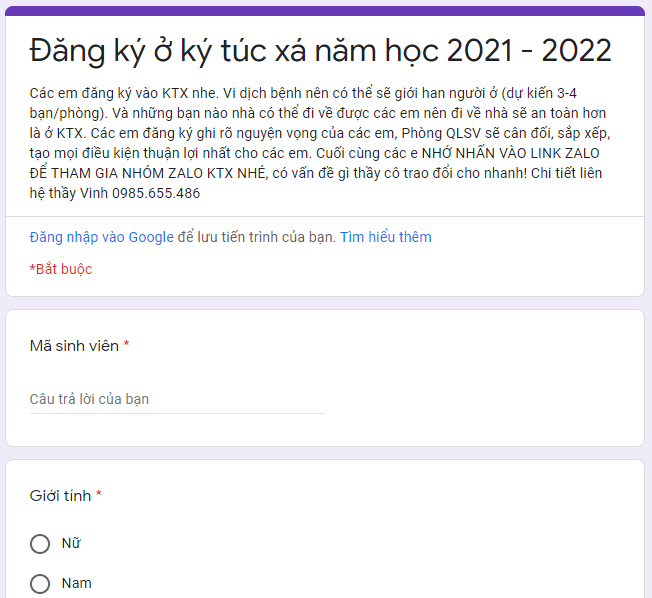Click the phone number 0985.655.486

click(x=154, y=193)
